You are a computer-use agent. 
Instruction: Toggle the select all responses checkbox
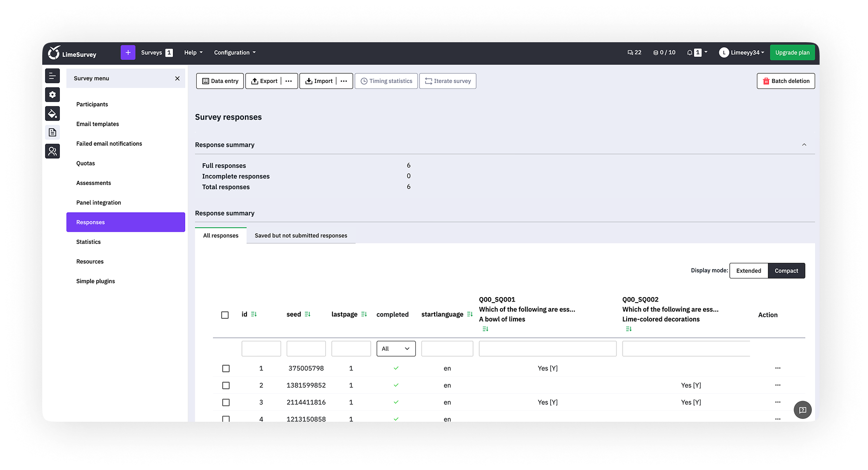225,315
